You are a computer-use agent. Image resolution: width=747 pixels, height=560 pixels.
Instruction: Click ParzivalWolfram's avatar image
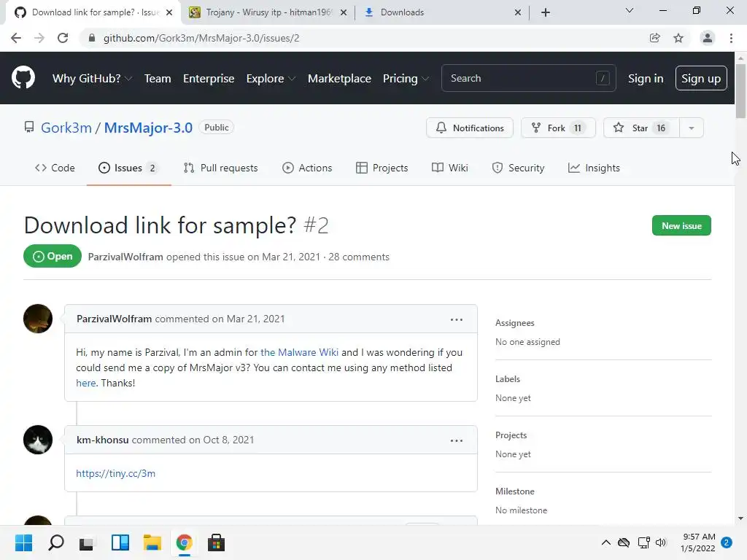pos(38,319)
